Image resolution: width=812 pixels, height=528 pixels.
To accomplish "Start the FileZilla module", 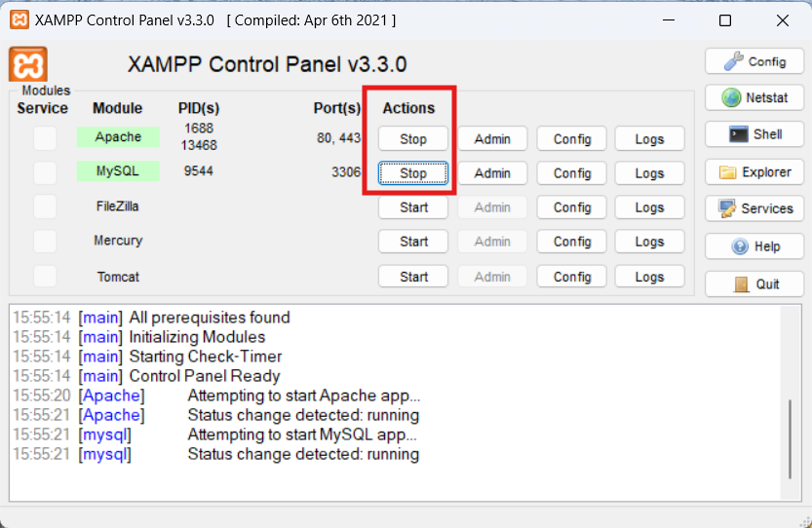I will (x=413, y=207).
